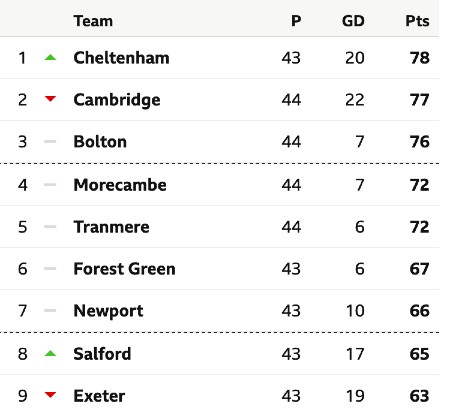Click Exeter's goal difference of 19
This screenshot has height=416, width=450.
click(355, 396)
